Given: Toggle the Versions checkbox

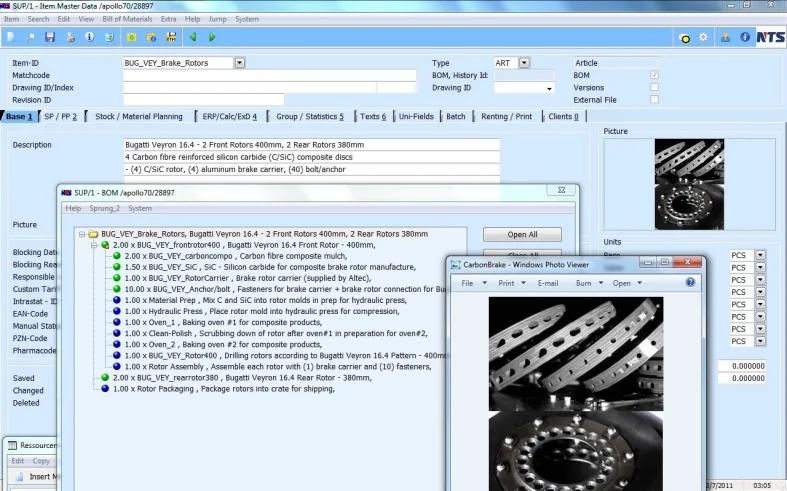Looking at the screenshot, I should coord(654,87).
